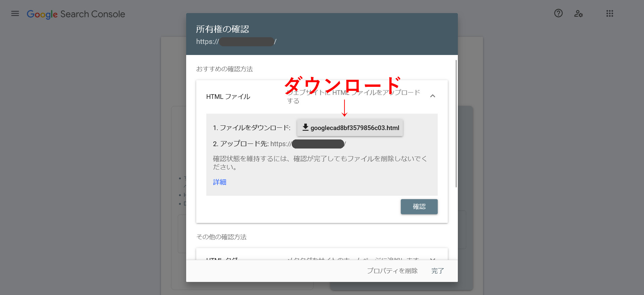Click the dialog vertical scrollbar
644x295 pixels.
[456, 124]
